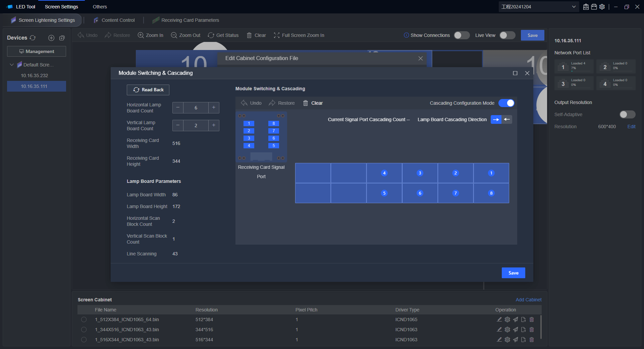
Task: Switch to the Others tab
Action: [100, 7]
